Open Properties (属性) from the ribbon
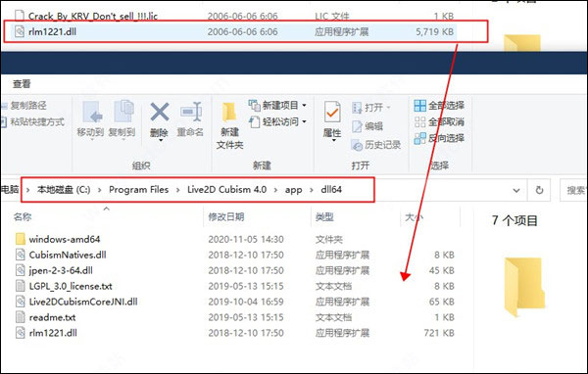The width and height of the screenshot is (588, 374). coord(332,121)
